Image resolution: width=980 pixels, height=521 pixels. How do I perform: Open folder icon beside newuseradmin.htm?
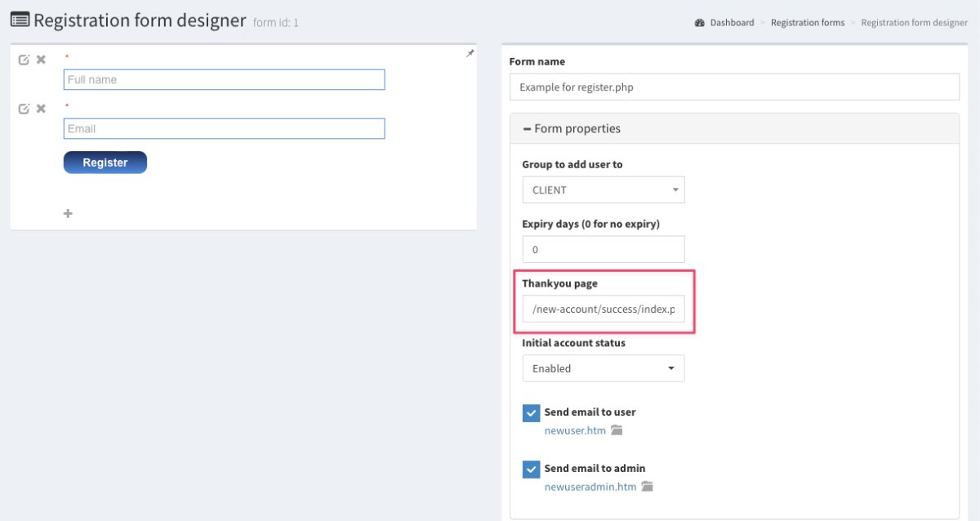[647, 487]
